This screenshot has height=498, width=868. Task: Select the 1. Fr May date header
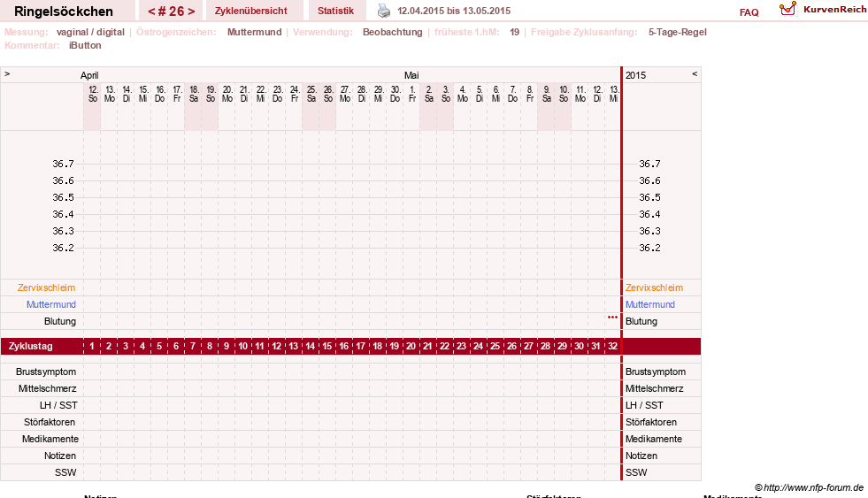click(411, 94)
